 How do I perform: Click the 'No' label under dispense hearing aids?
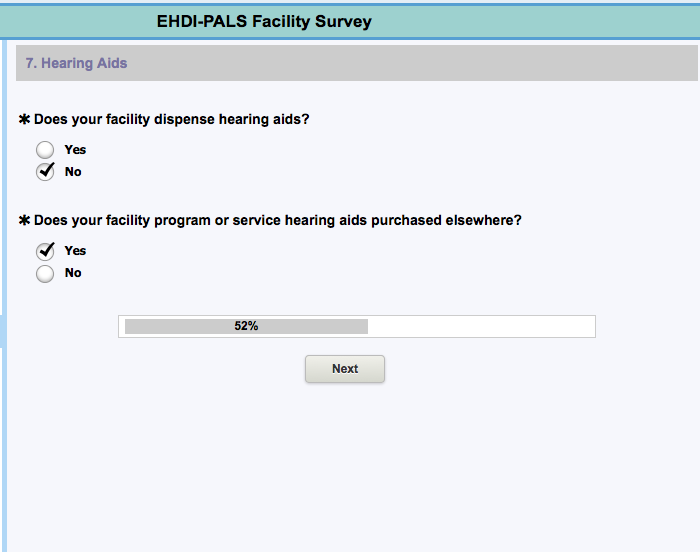(73, 172)
